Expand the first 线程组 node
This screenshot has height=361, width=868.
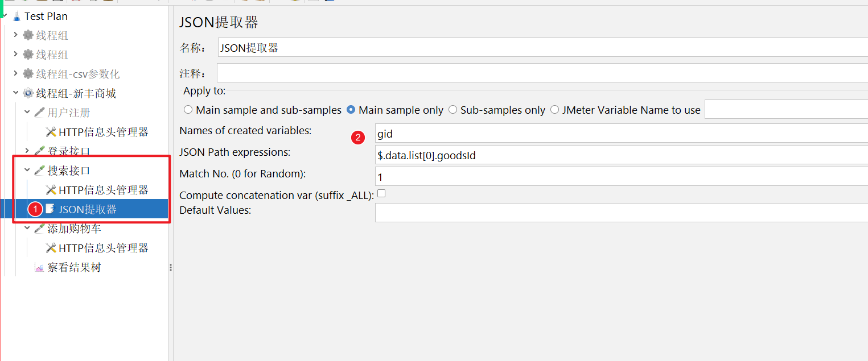[x=16, y=35]
